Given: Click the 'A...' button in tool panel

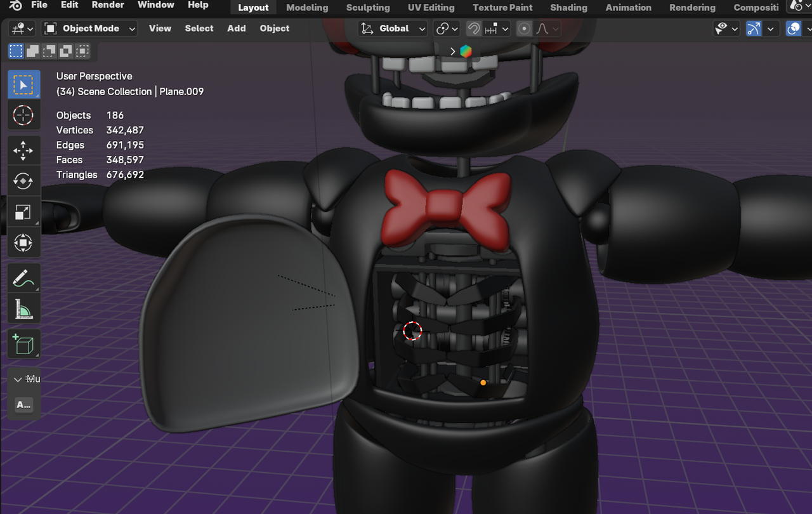Looking at the screenshot, I should coord(23,405).
